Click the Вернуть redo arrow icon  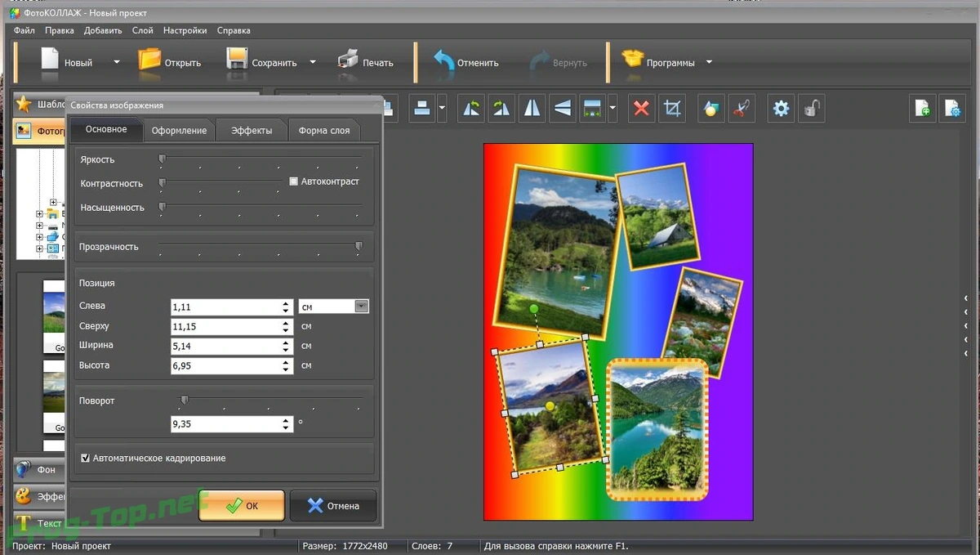[x=539, y=61]
